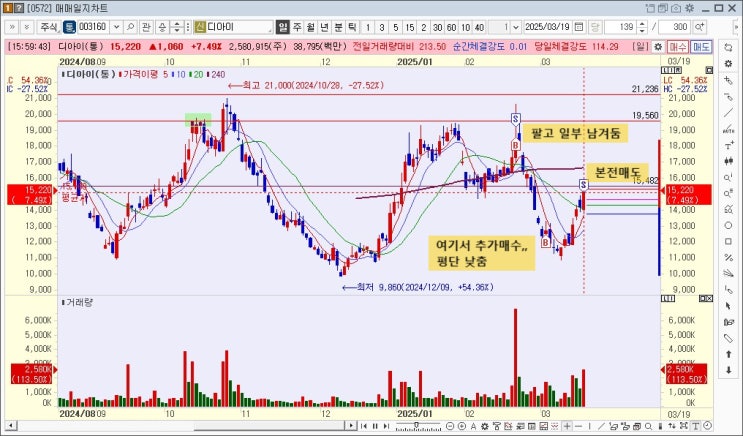Screen dimensions: 743x436
Task: Select the 30 interval button
Action: (x=437, y=27)
